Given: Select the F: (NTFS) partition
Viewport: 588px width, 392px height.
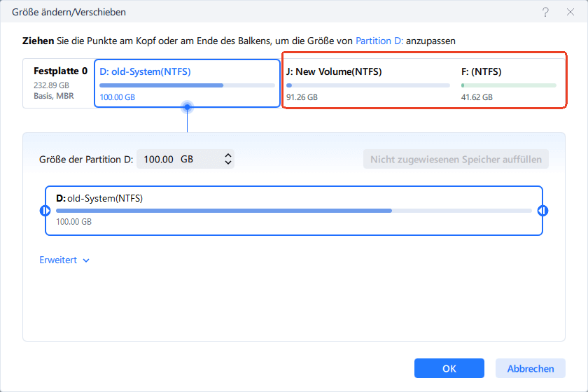Looking at the screenshot, I should [x=509, y=83].
